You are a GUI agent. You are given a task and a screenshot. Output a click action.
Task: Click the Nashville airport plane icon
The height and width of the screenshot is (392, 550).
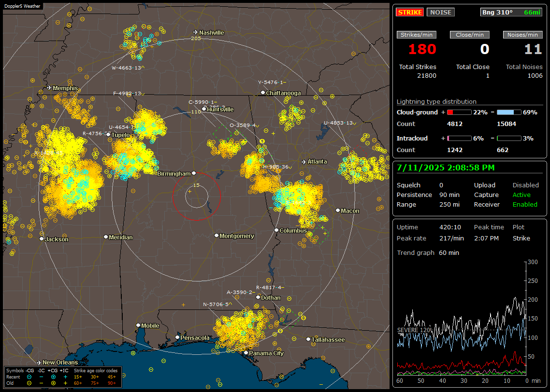coord(196,32)
